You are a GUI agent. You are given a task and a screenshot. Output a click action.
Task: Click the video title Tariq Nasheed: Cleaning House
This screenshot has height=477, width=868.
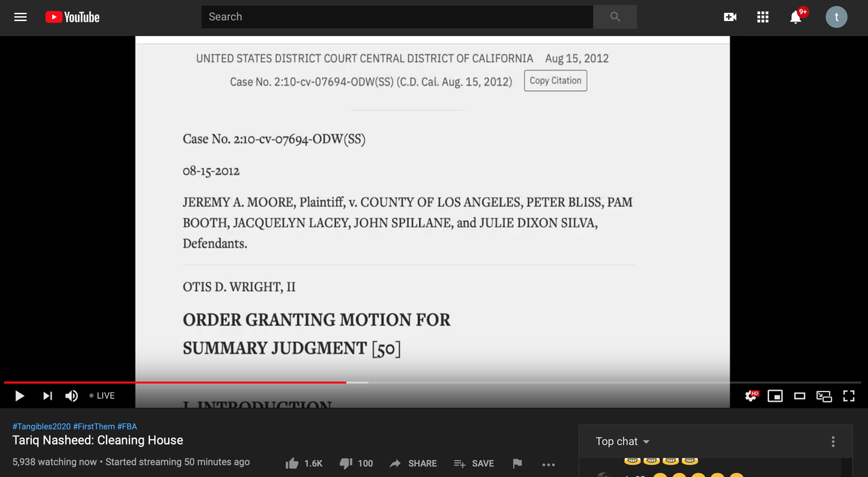pos(98,440)
